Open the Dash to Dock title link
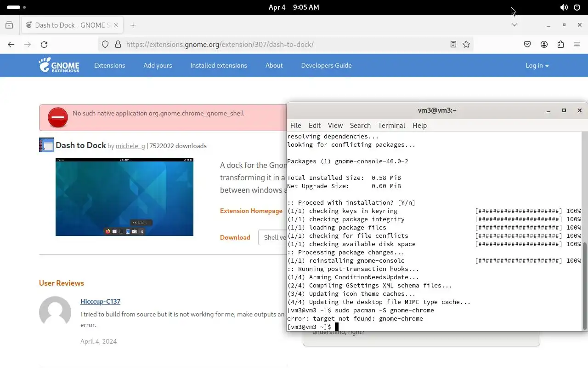This screenshot has height=368, width=588. [x=81, y=145]
